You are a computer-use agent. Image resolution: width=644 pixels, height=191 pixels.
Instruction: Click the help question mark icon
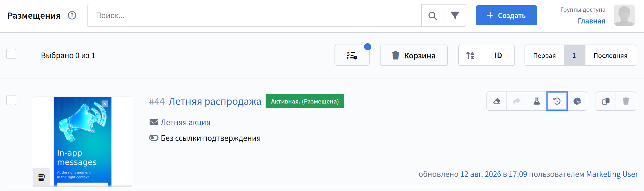click(x=72, y=15)
